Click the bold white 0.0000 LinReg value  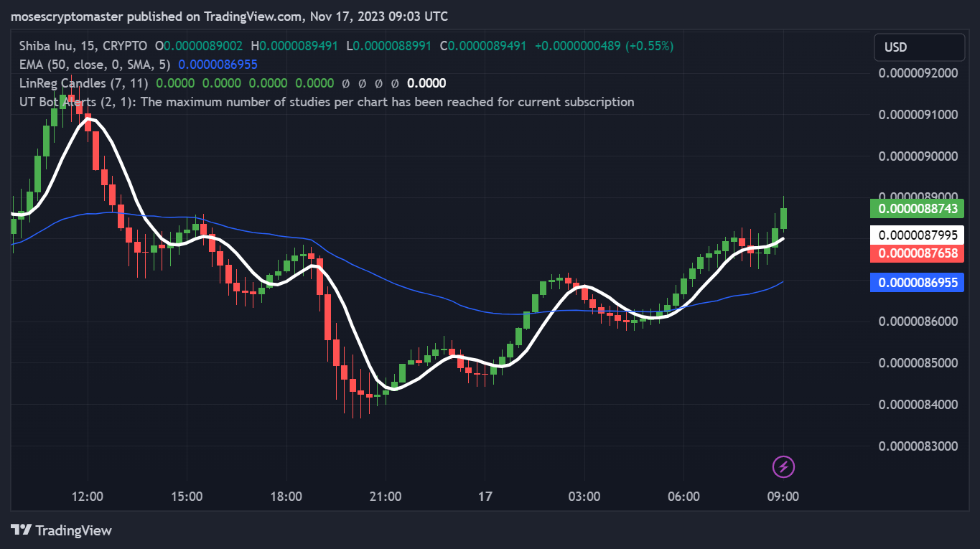(426, 83)
